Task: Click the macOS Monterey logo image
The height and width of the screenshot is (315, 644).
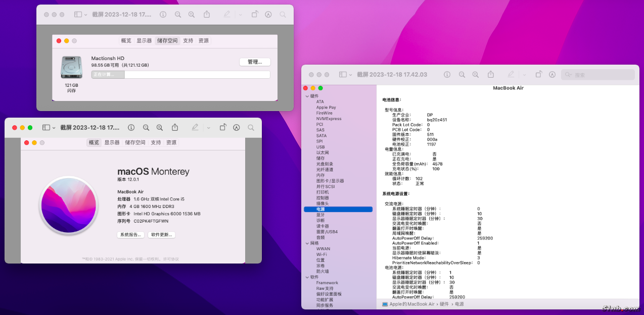Action: pyautogui.click(x=68, y=205)
